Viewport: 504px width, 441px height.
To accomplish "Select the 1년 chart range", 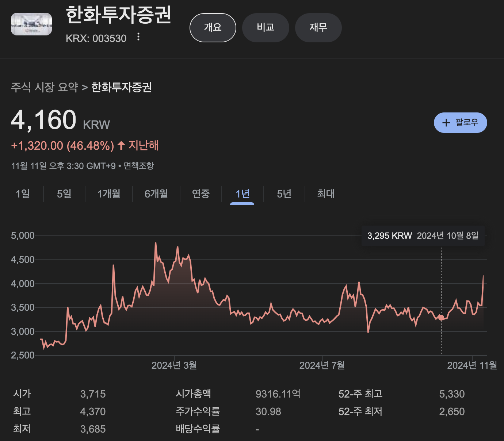I will pyautogui.click(x=243, y=194).
